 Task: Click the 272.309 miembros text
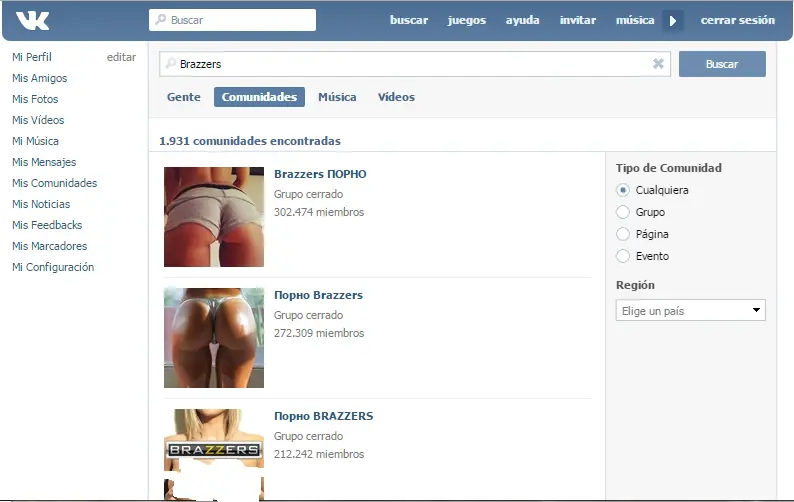319,333
